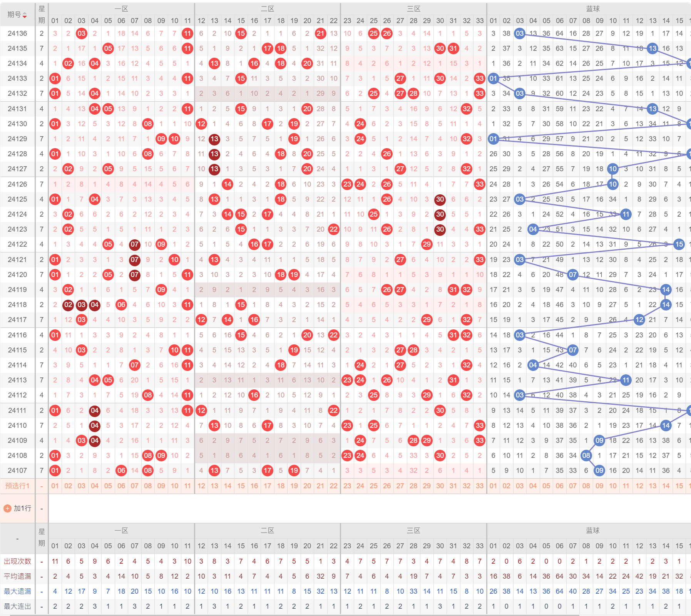Click red ball 28 in row 24132

pos(413,93)
